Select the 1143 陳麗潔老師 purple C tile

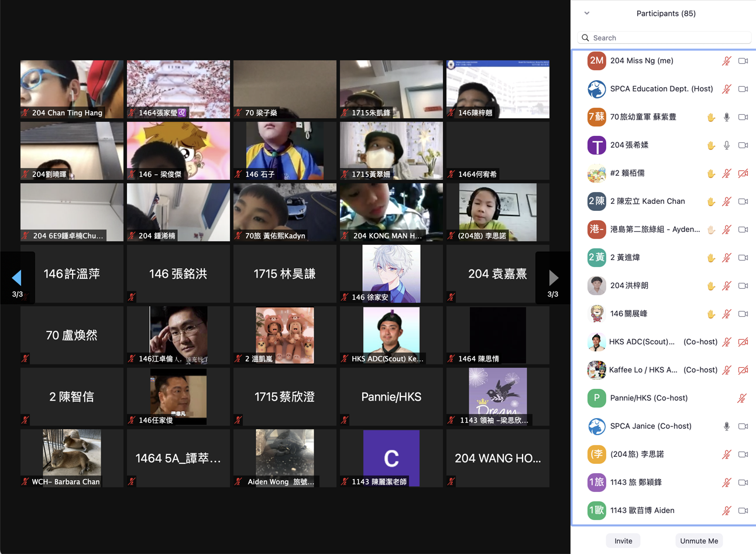[x=391, y=458]
